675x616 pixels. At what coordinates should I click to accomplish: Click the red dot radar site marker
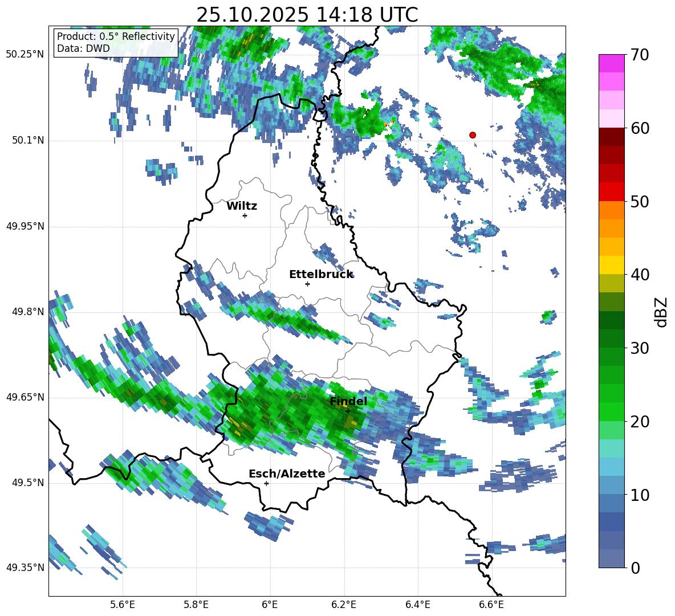[473, 135]
